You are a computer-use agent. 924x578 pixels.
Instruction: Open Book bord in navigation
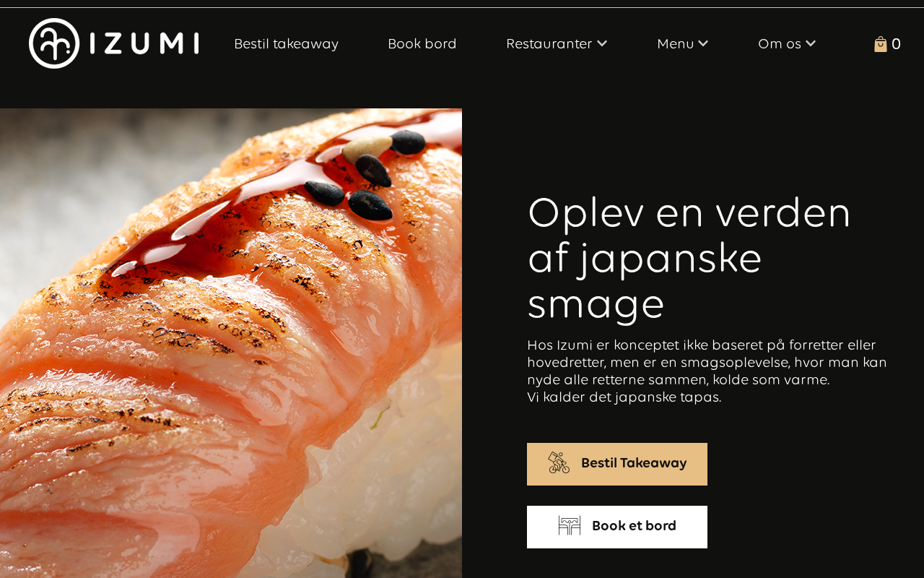coord(422,44)
